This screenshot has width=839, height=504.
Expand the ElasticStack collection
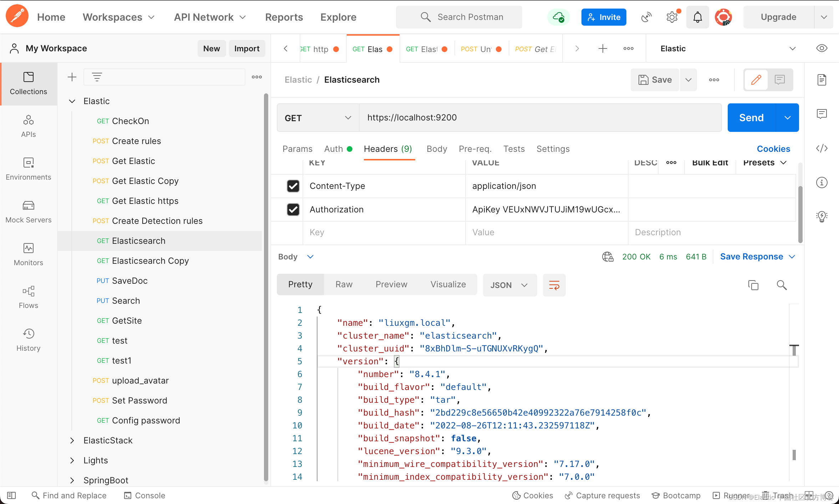coord(72,441)
